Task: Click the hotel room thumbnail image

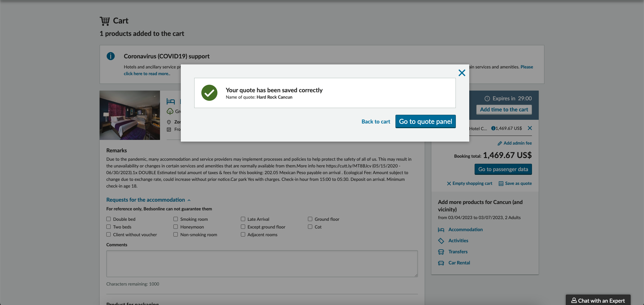Action: pyautogui.click(x=130, y=115)
